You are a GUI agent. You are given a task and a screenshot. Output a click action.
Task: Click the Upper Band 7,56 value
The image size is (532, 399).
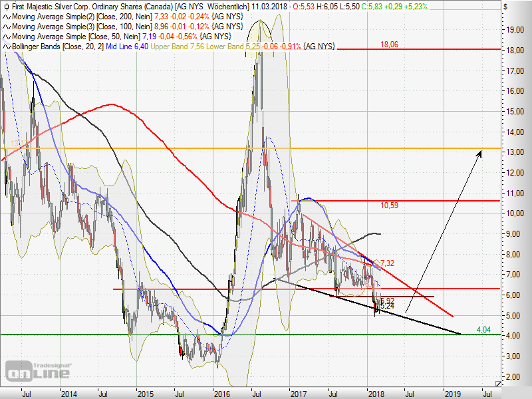[178, 47]
